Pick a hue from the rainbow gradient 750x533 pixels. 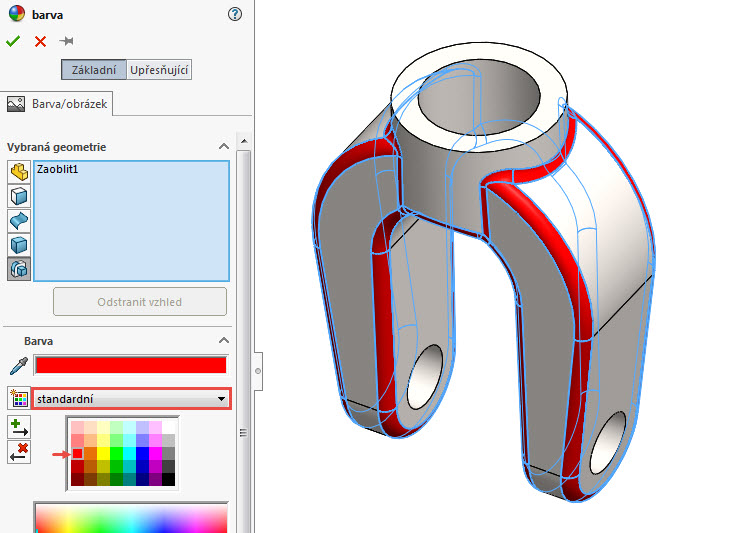pos(131,518)
